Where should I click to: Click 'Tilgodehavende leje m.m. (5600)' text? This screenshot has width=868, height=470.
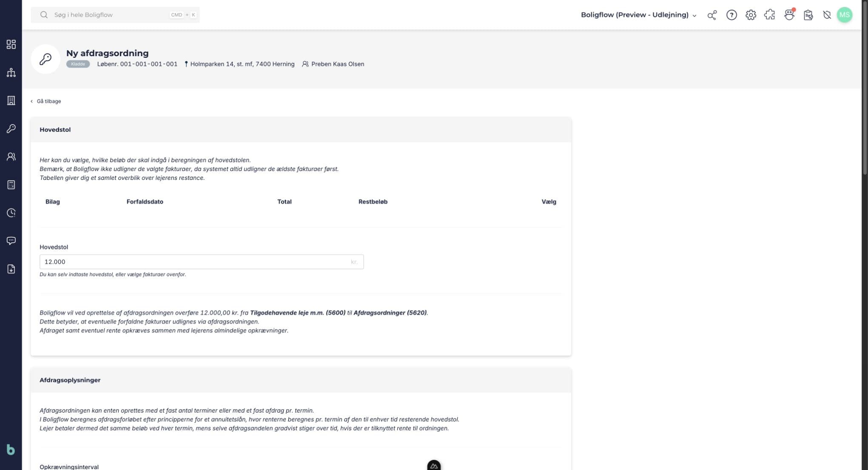[x=298, y=313]
